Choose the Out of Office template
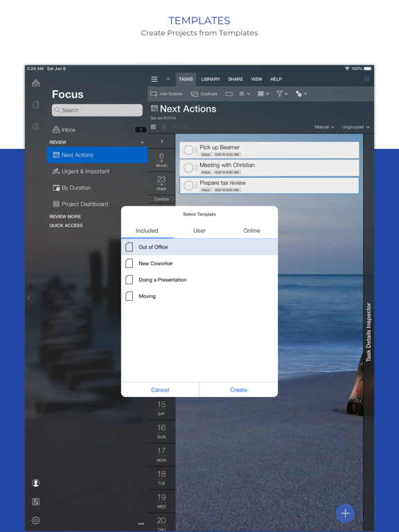 [x=199, y=247]
